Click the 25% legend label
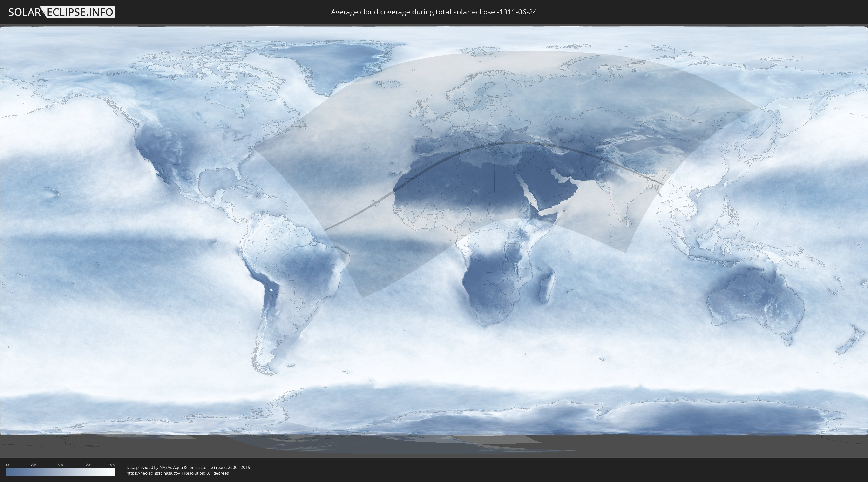 [x=33, y=465]
